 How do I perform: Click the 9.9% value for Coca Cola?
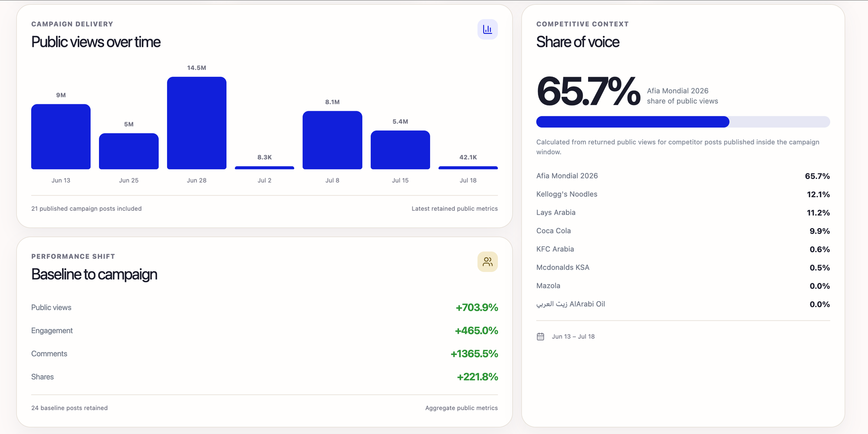point(819,231)
